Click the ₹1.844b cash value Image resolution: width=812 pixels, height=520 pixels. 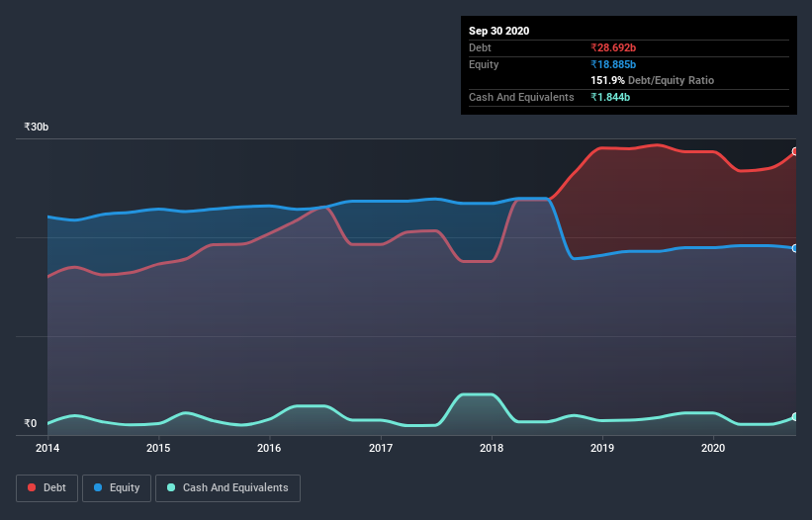[610, 97]
